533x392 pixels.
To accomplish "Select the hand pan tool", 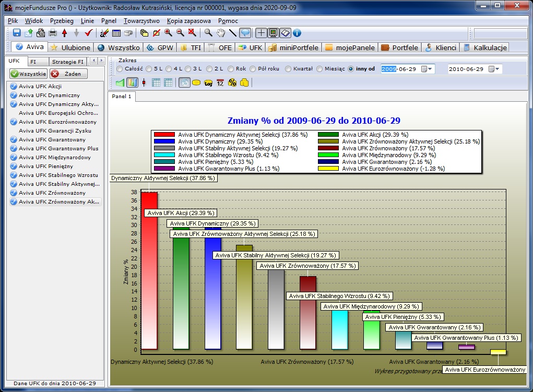I will click(x=221, y=33).
